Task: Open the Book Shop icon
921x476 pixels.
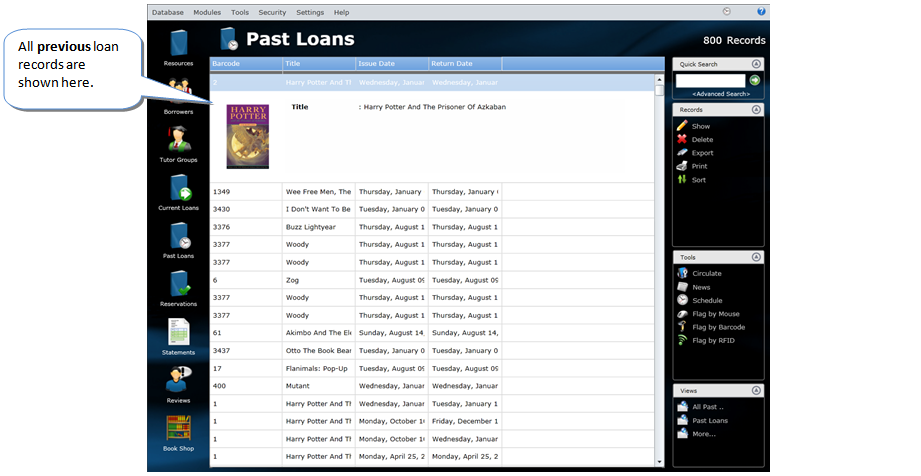Action: click(x=179, y=428)
